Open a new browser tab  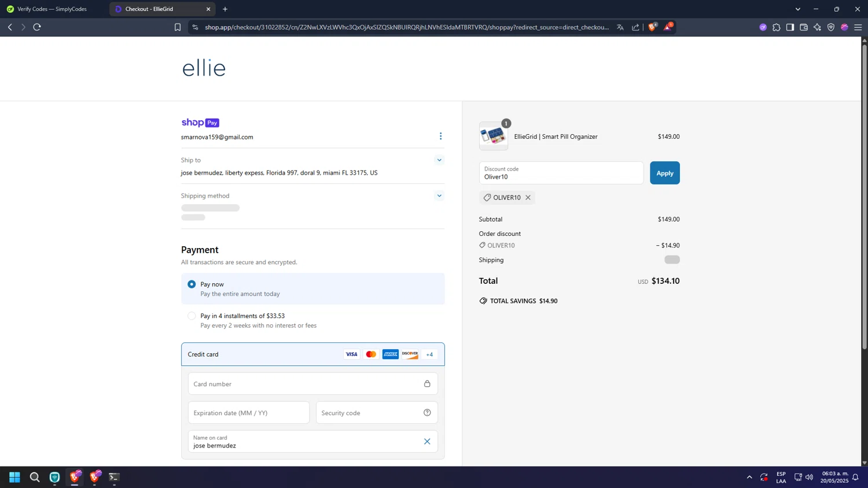point(225,9)
